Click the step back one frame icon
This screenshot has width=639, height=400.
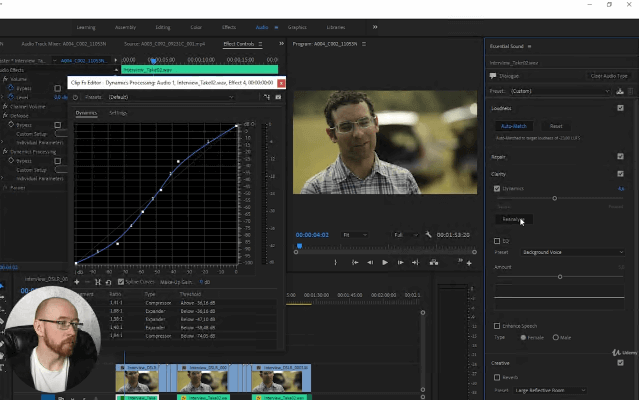[370, 262]
